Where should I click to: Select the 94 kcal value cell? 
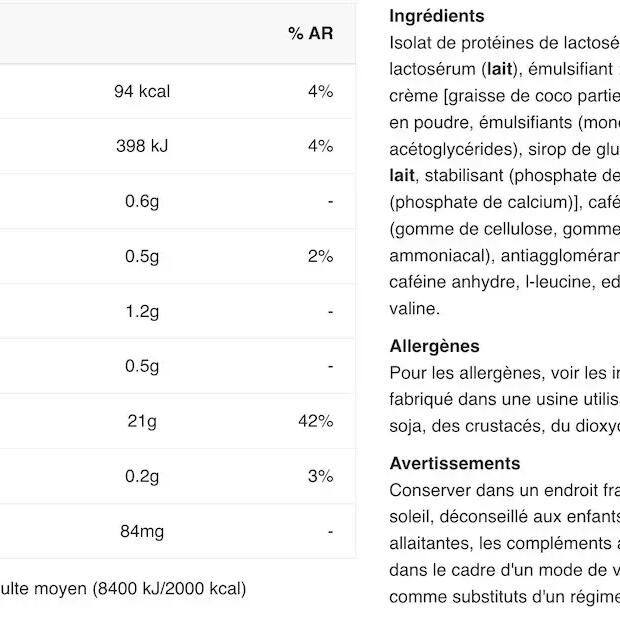point(142,91)
